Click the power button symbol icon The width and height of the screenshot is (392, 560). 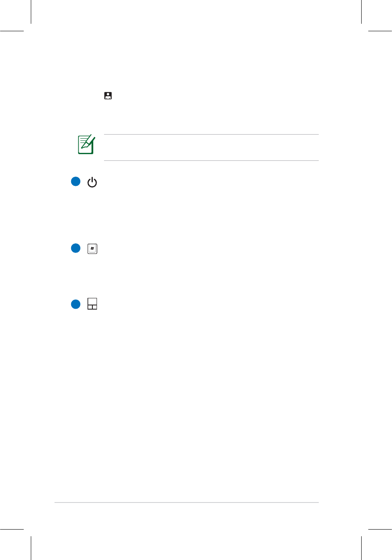[92, 182]
